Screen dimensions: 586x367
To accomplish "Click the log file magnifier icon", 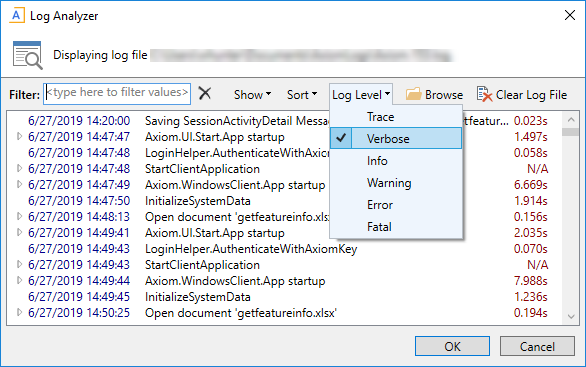I will [27, 55].
